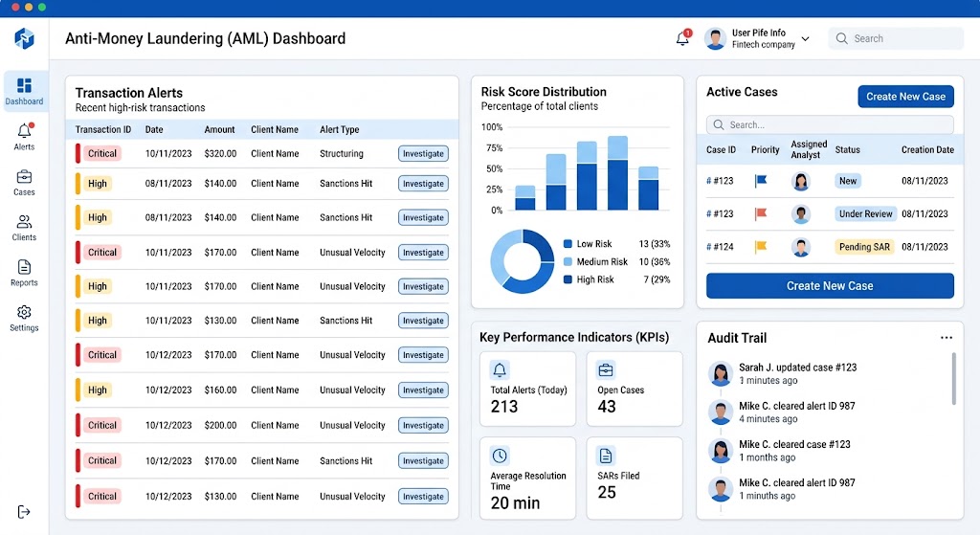Open Settings gear in sidebar
This screenshot has width=980, height=535.
tap(24, 318)
